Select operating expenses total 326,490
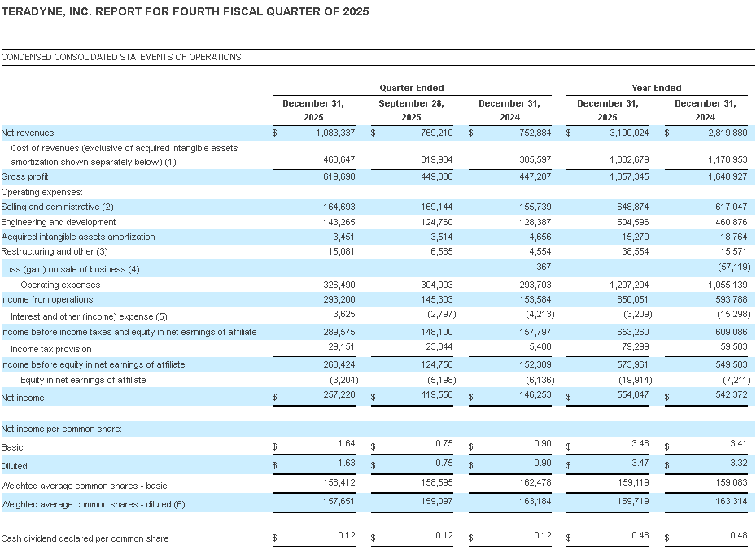Viewport: 756px width, 553px height. [x=339, y=285]
